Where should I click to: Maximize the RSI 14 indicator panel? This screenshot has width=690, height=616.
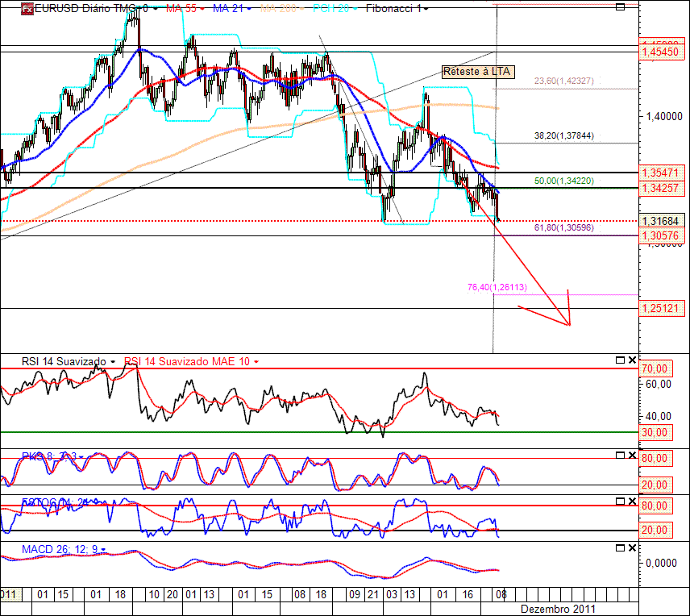(x=620, y=360)
